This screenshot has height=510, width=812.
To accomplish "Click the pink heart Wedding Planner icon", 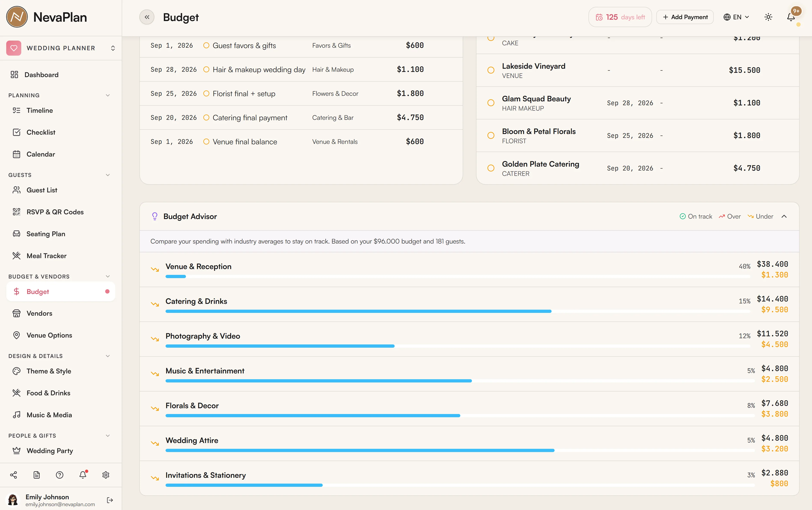I will pyautogui.click(x=14, y=48).
